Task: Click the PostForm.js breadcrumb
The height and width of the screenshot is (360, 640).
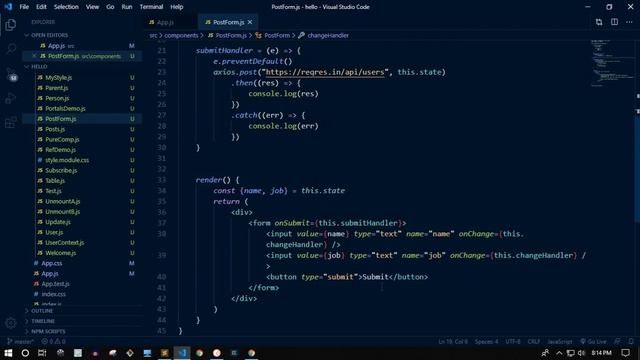Action: pos(227,36)
